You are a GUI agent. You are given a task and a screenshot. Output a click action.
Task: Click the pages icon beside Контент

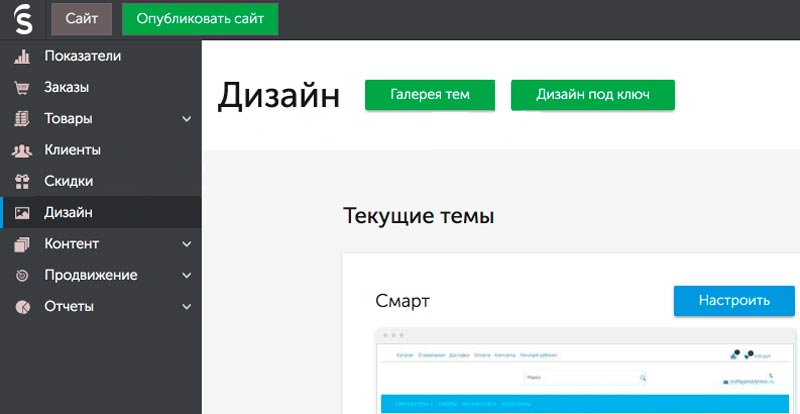pos(22,245)
